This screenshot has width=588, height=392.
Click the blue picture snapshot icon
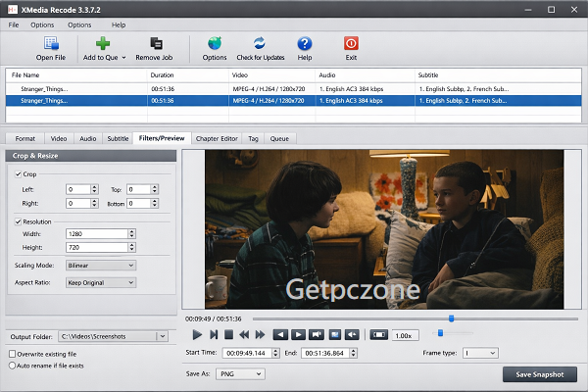coord(334,334)
